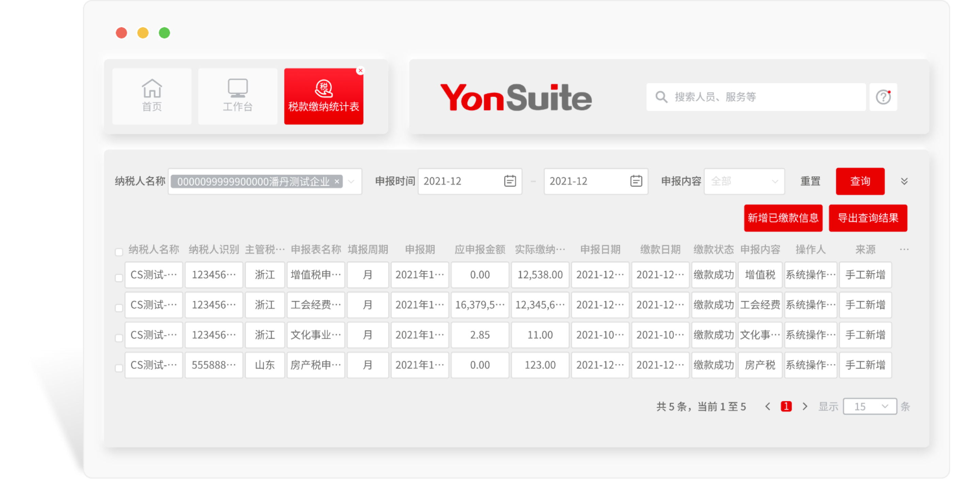Open the 申报内容 dropdown

tap(744, 181)
